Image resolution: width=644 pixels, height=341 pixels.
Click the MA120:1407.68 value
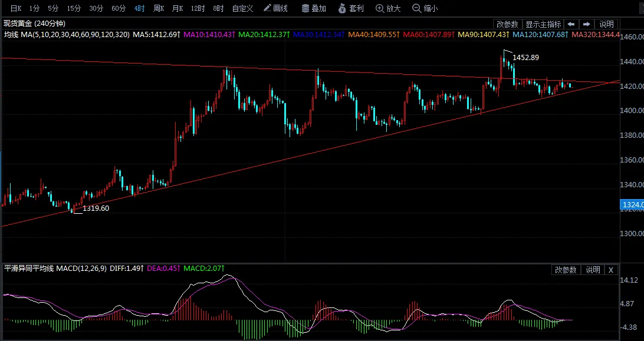pos(540,35)
